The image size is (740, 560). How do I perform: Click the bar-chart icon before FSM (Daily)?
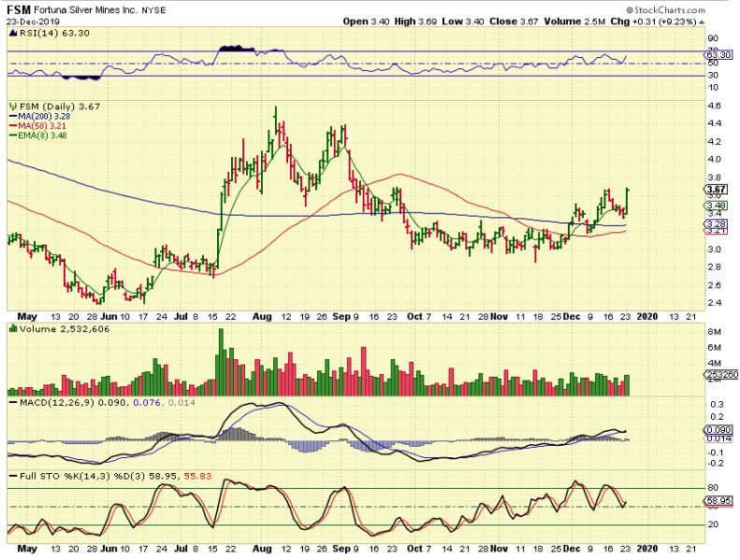tap(12, 107)
